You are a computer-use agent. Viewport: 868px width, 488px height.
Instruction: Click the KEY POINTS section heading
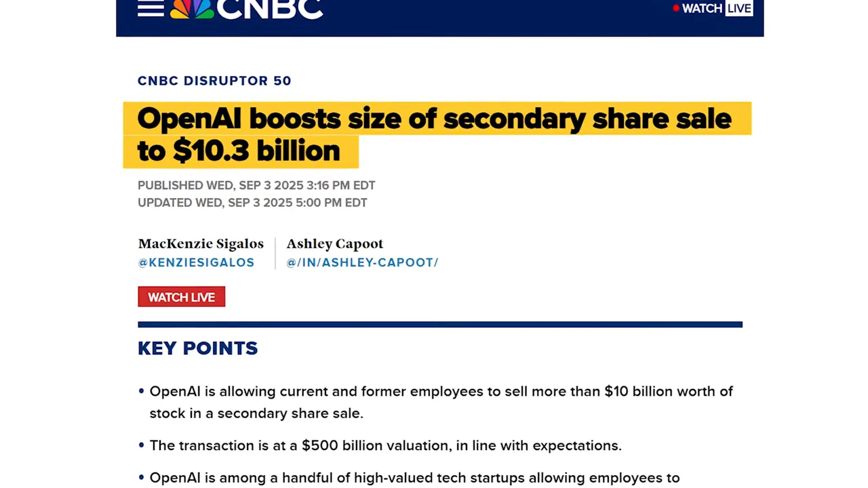[x=197, y=348]
